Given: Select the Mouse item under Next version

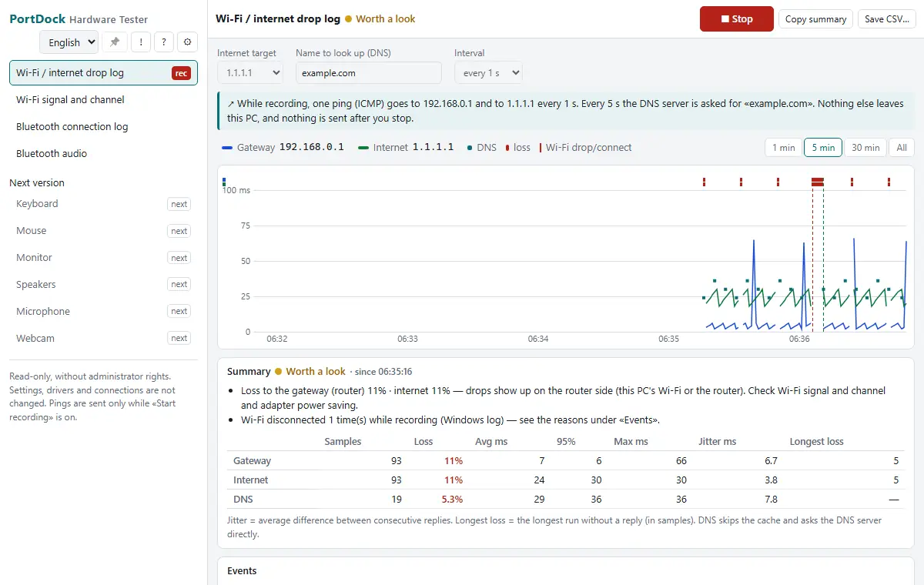Looking at the screenshot, I should [103, 231].
